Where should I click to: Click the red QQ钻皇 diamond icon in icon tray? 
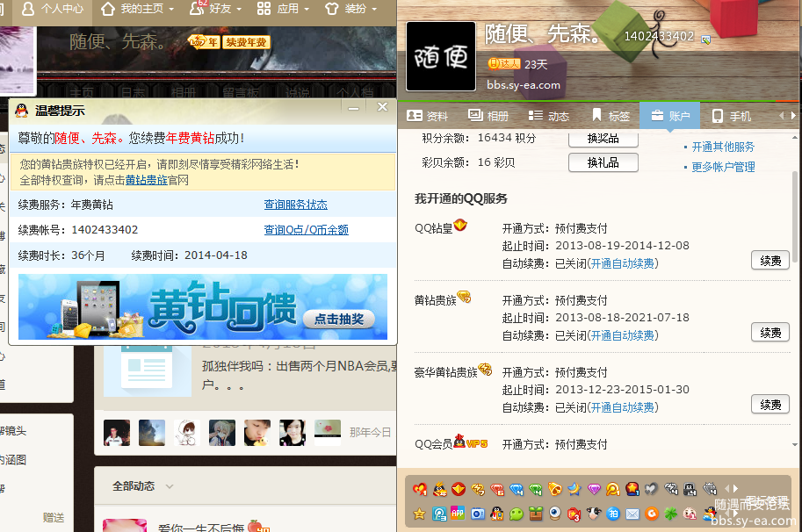coord(459,489)
